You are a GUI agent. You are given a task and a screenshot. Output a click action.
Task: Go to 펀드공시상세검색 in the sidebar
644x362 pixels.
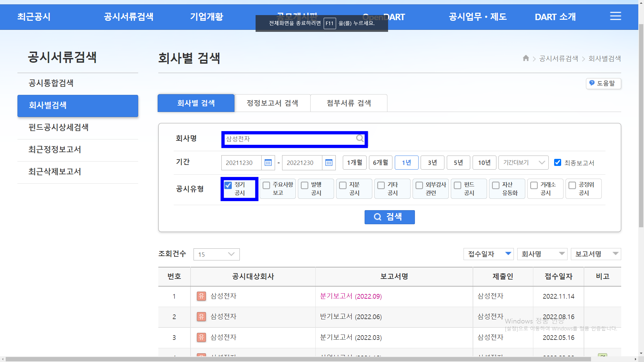point(78,127)
